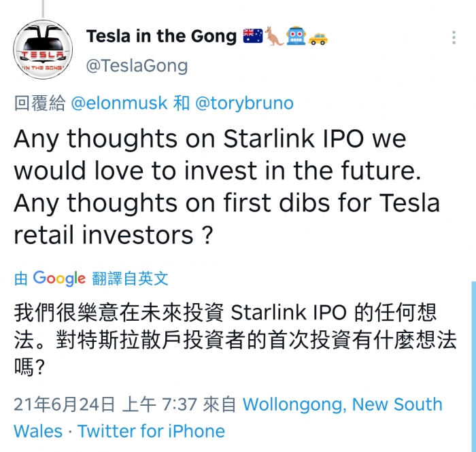Click the Twitter for iPhone source link
The height and width of the screenshot is (452, 476).
(151, 431)
